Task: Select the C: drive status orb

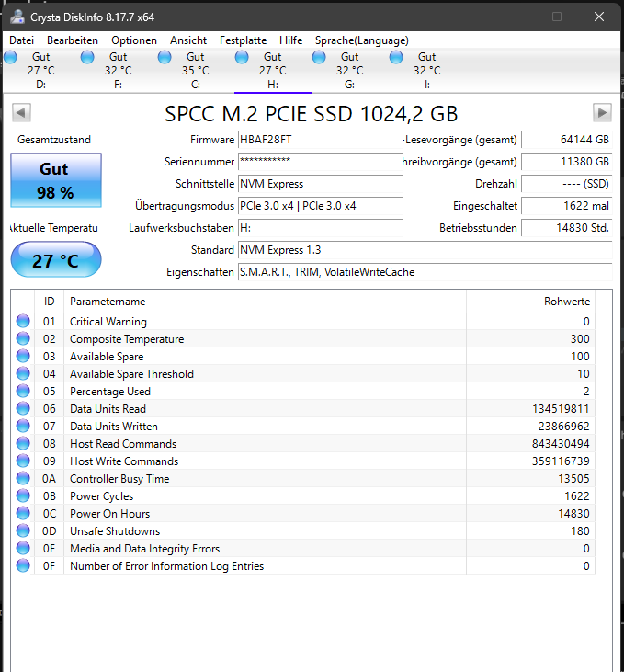Action: tap(165, 57)
